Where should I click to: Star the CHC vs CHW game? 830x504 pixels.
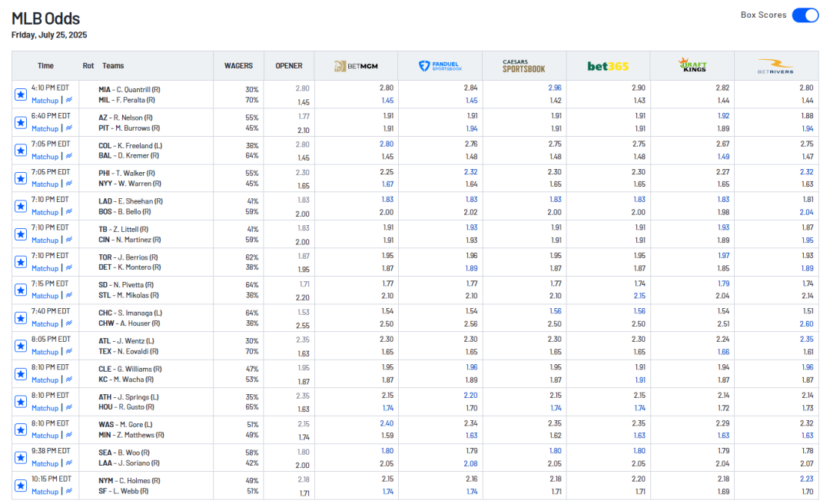click(21, 318)
